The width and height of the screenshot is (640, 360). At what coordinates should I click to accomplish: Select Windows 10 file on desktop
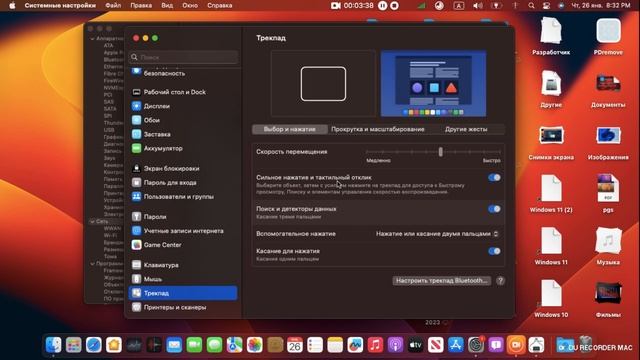tap(551, 299)
